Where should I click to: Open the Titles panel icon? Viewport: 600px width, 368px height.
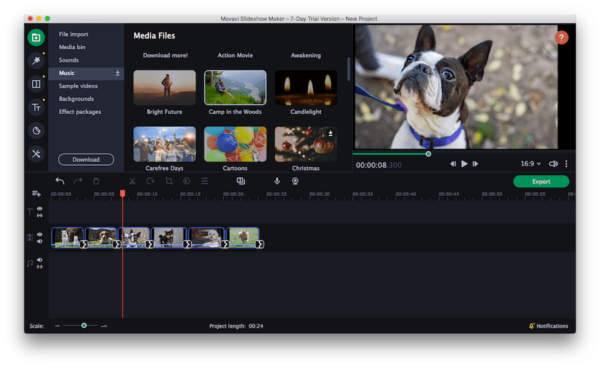(36, 107)
